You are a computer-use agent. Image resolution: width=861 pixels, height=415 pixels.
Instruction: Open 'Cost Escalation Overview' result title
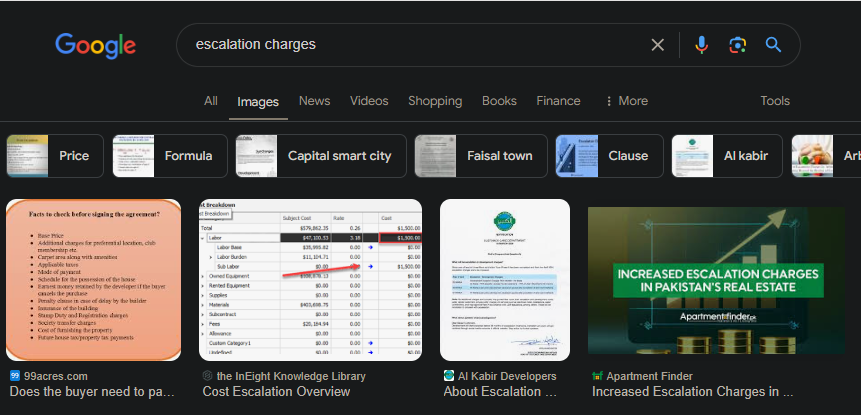pos(276,392)
